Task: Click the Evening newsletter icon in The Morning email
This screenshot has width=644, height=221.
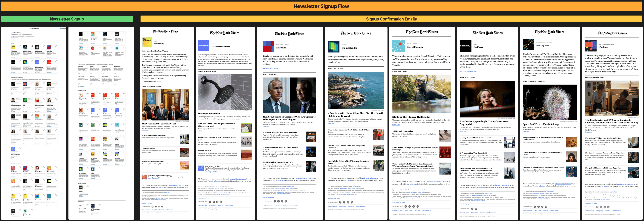Action: tap(144, 177)
